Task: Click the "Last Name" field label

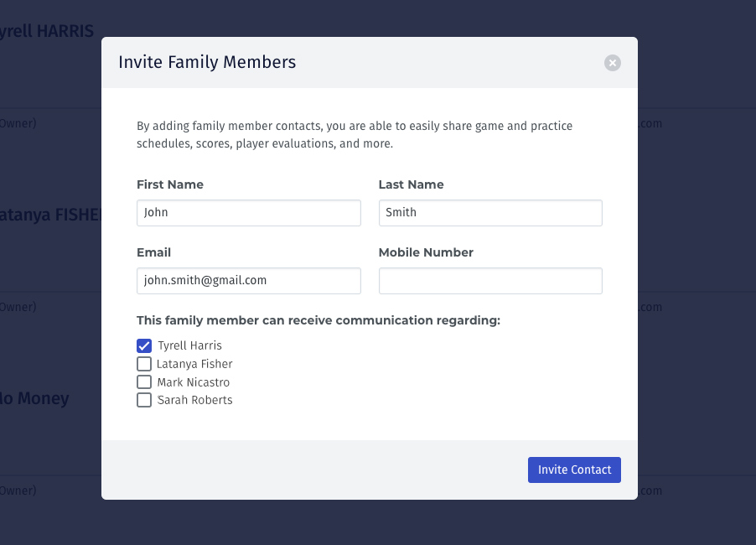Action: 411,184
